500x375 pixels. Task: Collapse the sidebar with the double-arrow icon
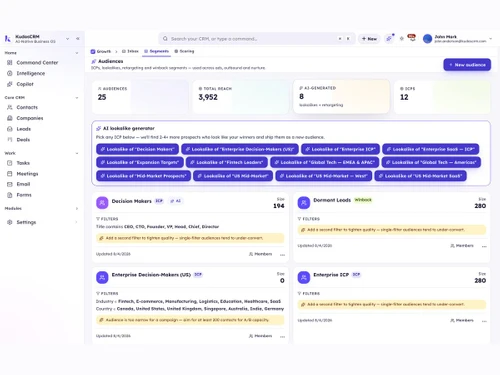click(78, 39)
